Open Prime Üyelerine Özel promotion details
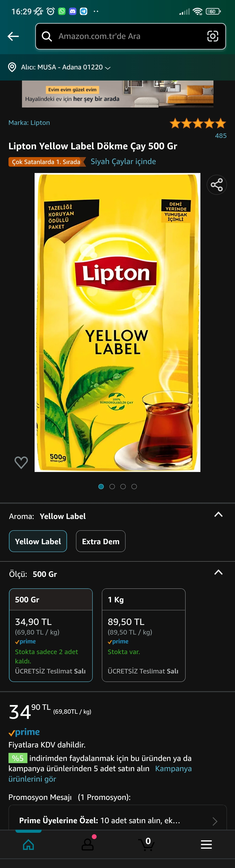Screen dimensions: 235x868 117,820
